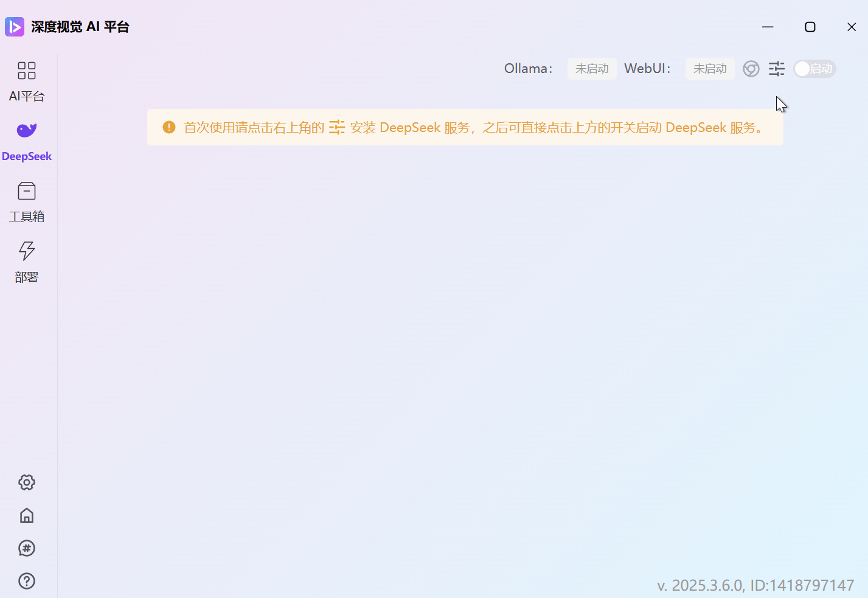Open settings via the gear icon
Image resolution: width=868 pixels, height=598 pixels.
(x=27, y=482)
